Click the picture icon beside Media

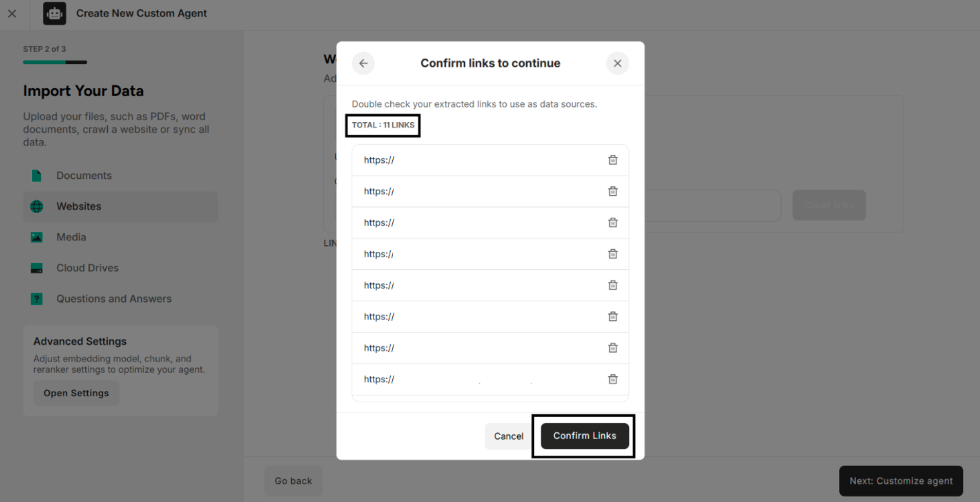click(37, 237)
